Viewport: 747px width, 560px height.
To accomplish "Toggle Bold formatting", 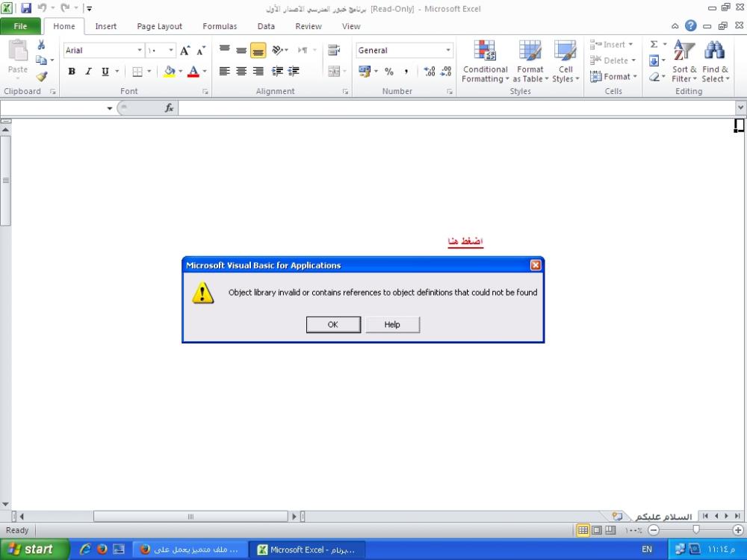I will [72, 72].
